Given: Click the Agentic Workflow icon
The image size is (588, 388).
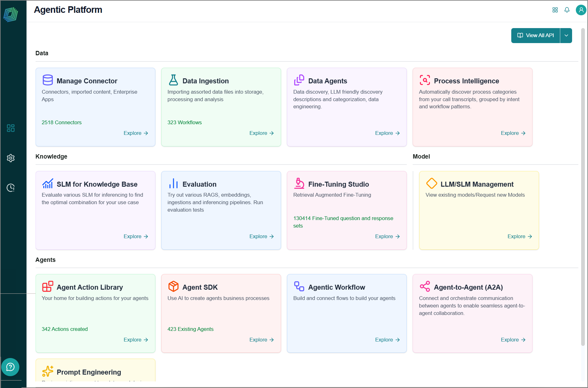Looking at the screenshot, I should coord(299,286).
